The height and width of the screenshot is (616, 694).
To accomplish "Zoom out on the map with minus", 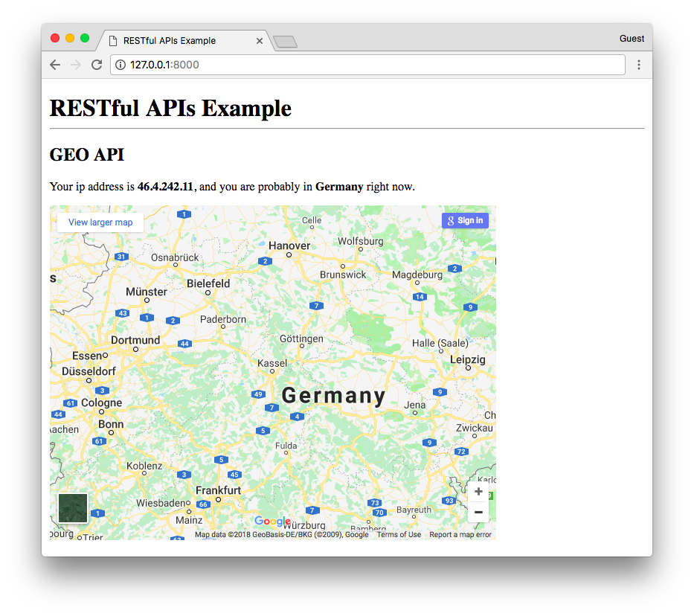I will 478,512.
